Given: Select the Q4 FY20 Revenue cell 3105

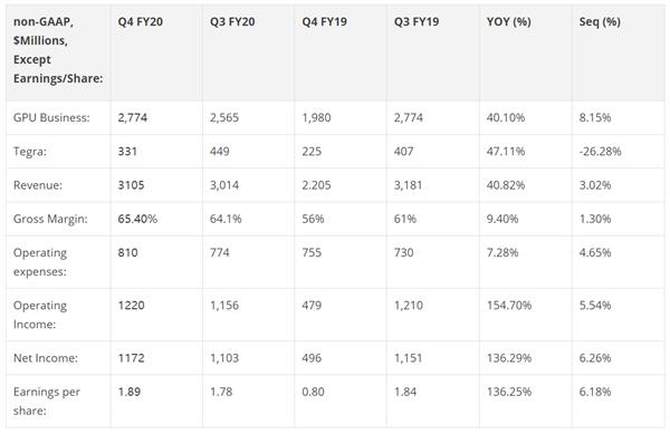Looking at the screenshot, I should pyautogui.click(x=132, y=184).
